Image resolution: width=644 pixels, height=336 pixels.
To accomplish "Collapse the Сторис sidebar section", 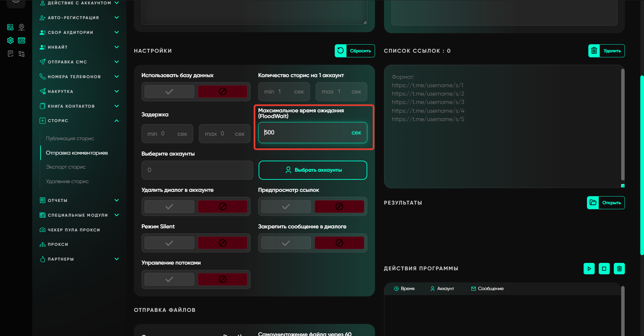I will click(116, 121).
